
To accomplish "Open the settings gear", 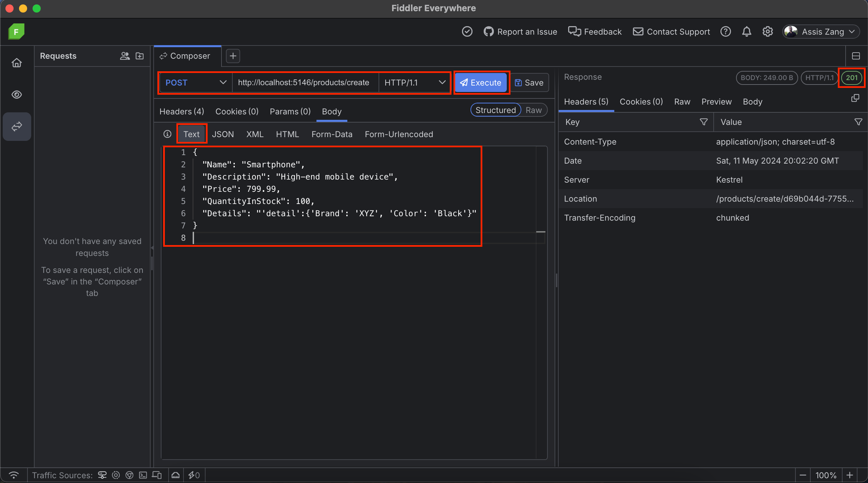I will pyautogui.click(x=768, y=32).
